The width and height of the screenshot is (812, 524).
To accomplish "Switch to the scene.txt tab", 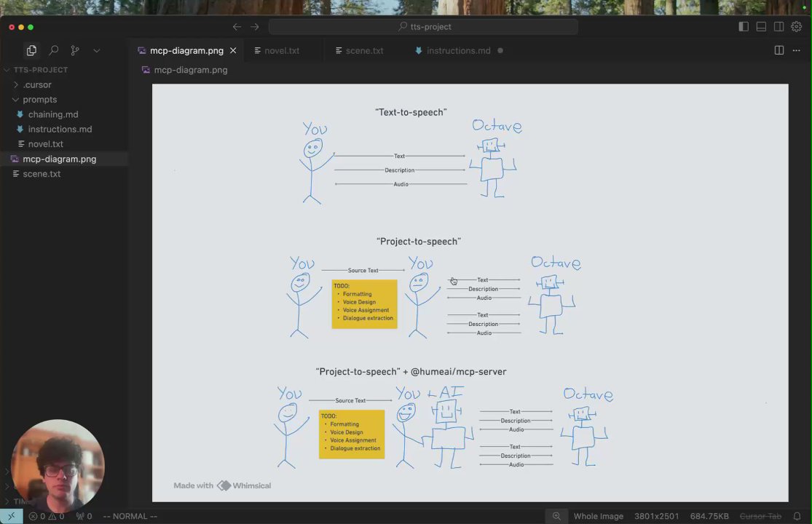I will [x=365, y=51].
